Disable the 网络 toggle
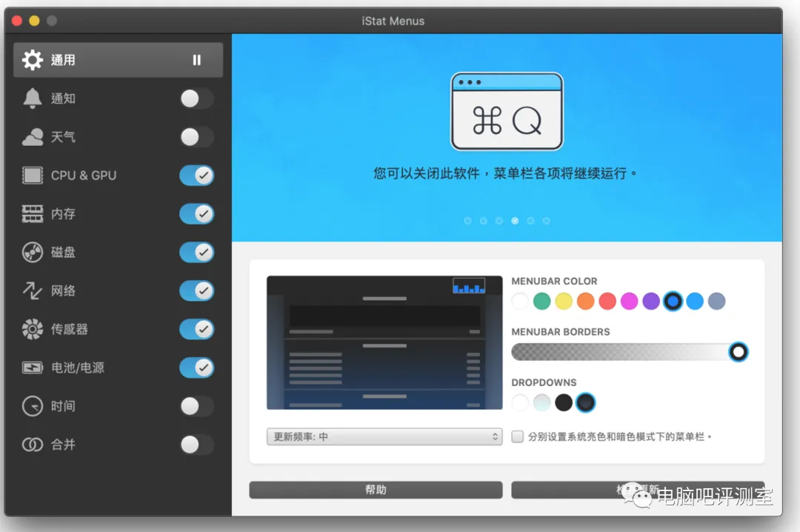This screenshot has width=800, height=532. 196,290
